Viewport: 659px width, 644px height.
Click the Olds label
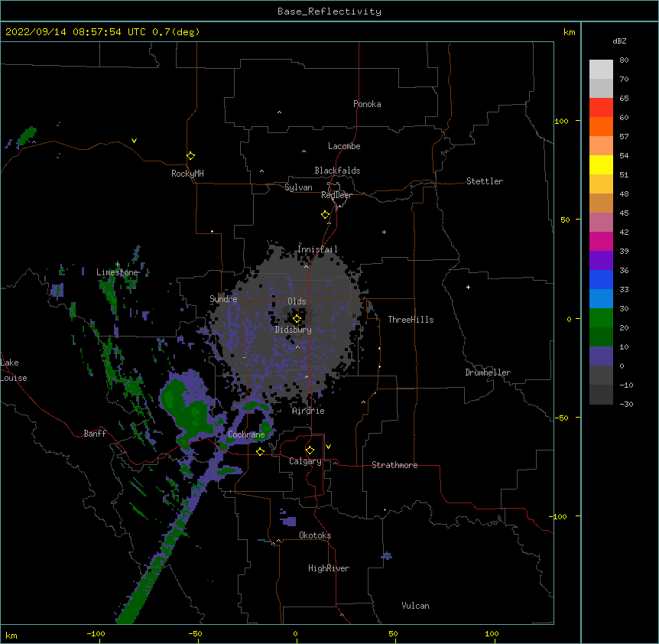[297, 301]
